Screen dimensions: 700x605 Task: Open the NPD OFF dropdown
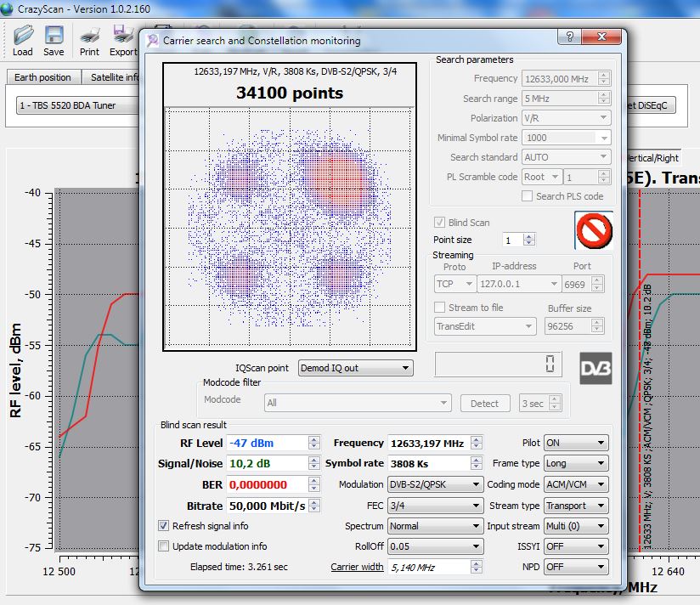click(576, 567)
